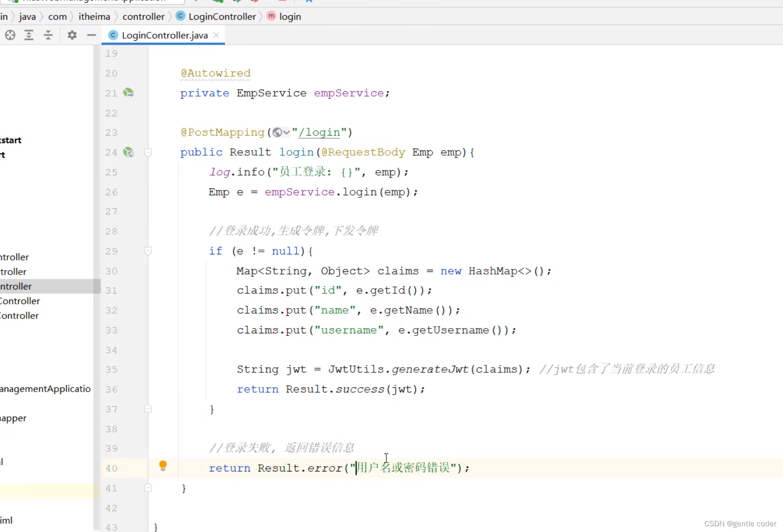
Task: Click the locate/select opened file target icon
Action: pyautogui.click(x=10, y=35)
